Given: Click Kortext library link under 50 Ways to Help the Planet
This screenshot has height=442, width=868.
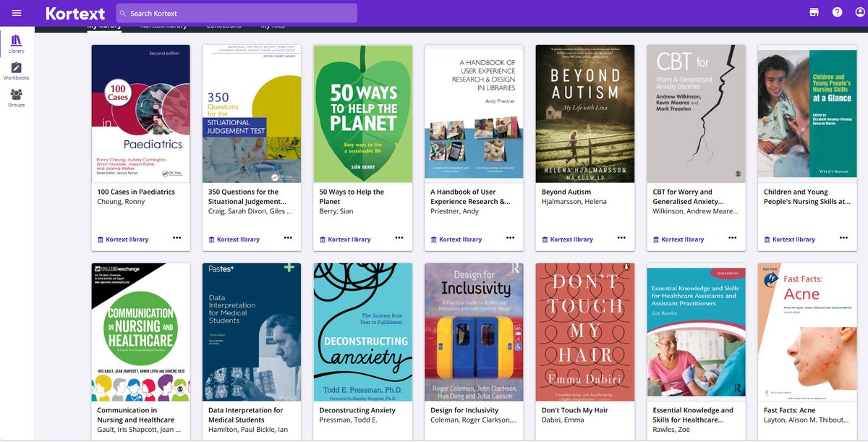Looking at the screenshot, I should coord(345,239).
